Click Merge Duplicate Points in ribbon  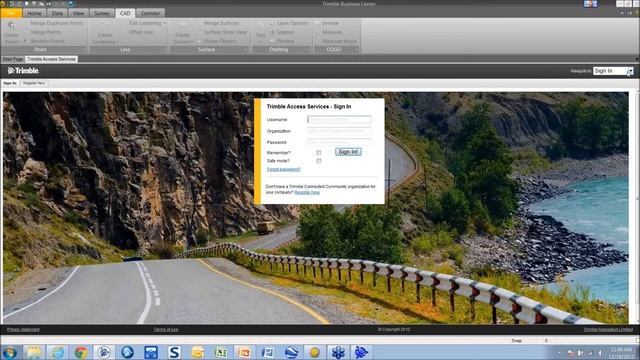(56, 23)
